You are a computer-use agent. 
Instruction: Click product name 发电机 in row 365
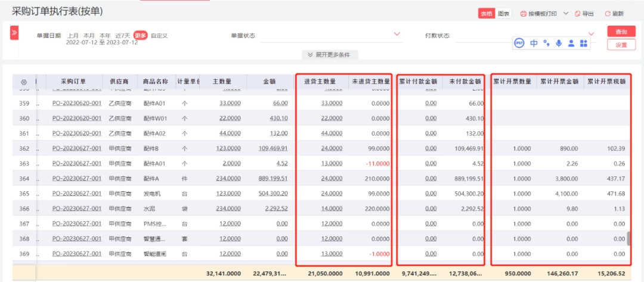(x=152, y=193)
